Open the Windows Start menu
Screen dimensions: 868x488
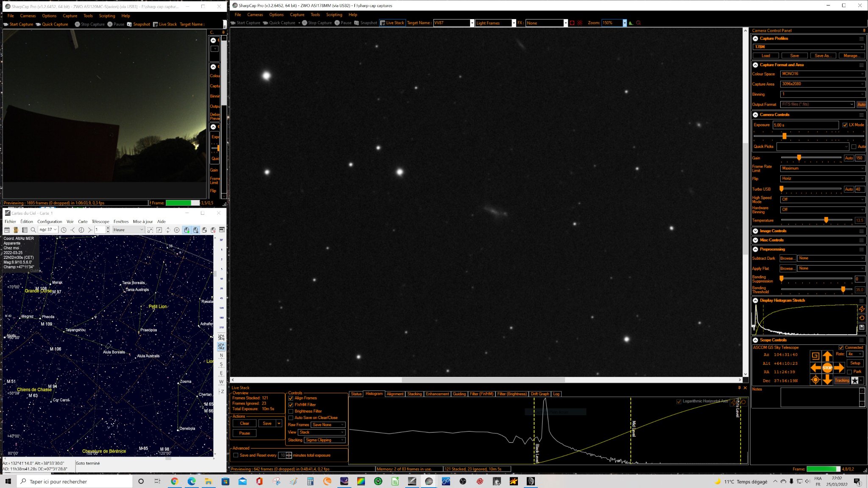pos(8,481)
